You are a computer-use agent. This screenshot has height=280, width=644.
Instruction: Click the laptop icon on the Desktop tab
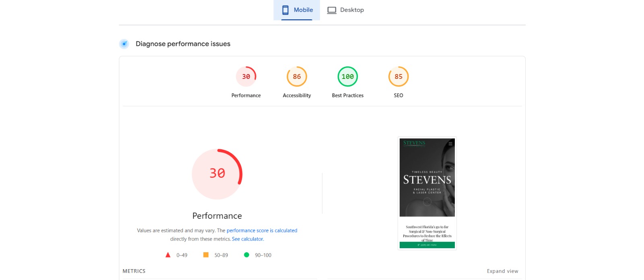(332, 10)
